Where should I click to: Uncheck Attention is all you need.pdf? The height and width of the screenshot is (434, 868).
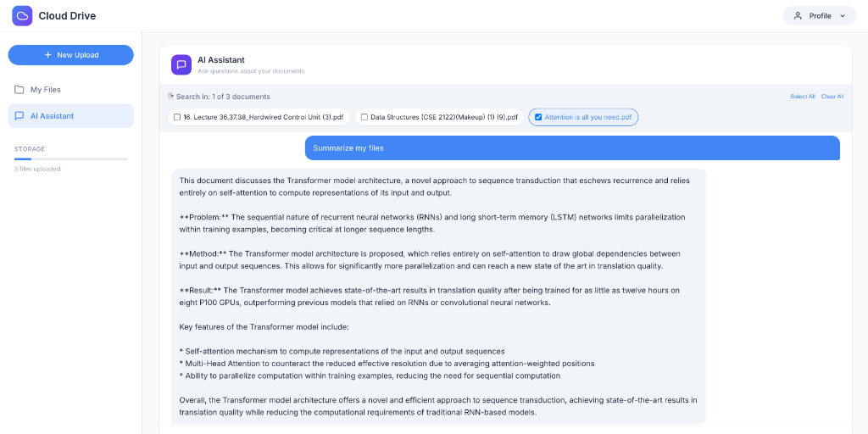pos(538,117)
